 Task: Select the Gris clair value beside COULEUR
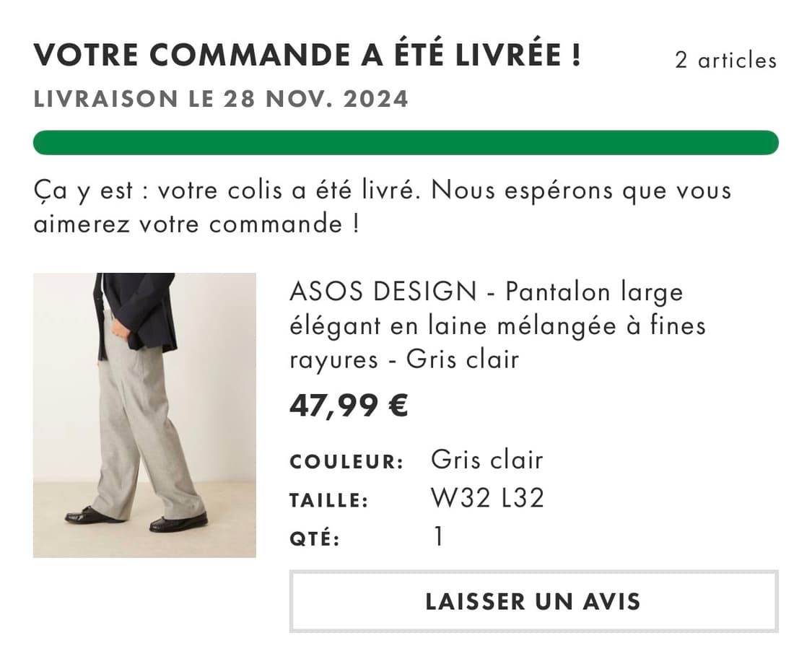(486, 460)
